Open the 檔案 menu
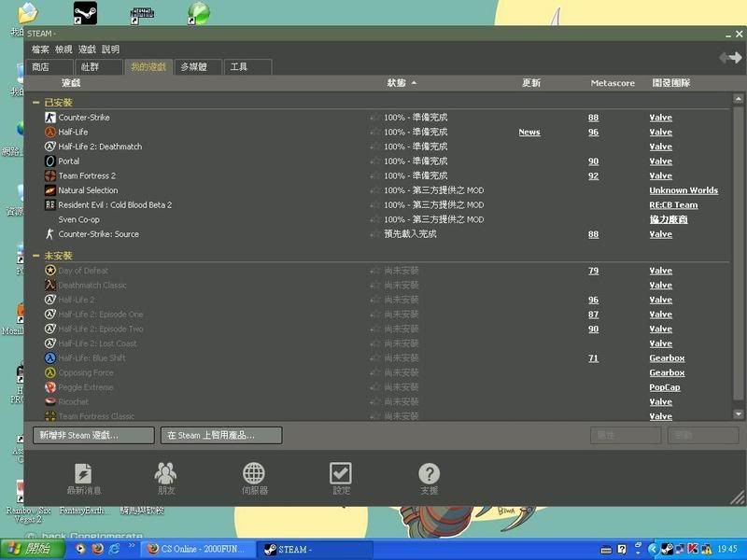 pyautogui.click(x=40, y=49)
